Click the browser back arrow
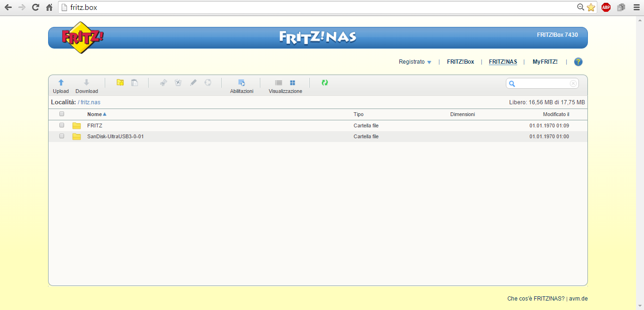644x310 pixels. click(x=8, y=7)
